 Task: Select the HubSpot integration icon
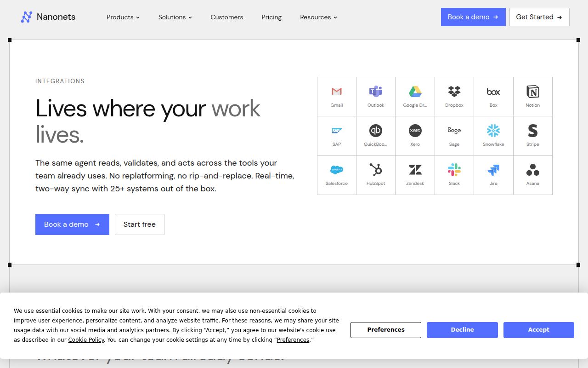(x=376, y=170)
